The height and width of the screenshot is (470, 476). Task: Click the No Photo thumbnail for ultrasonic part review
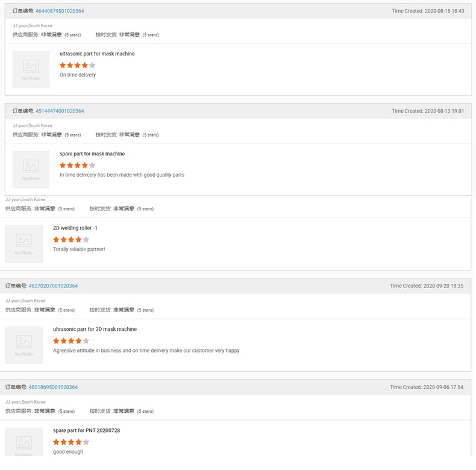(x=31, y=69)
